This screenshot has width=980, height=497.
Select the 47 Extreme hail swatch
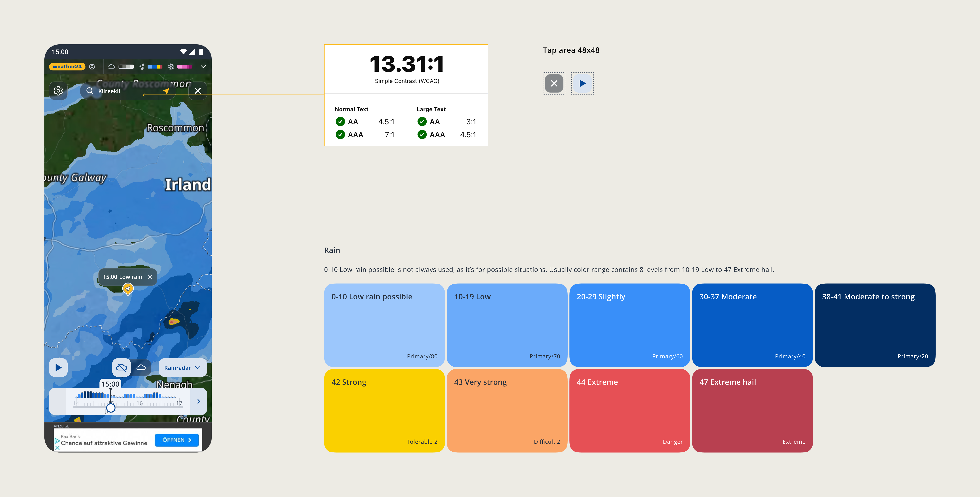[x=752, y=411]
